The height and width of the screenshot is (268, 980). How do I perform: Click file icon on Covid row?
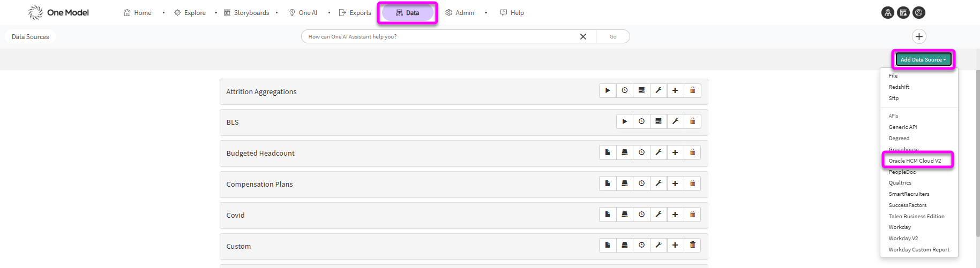[x=608, y=215]
